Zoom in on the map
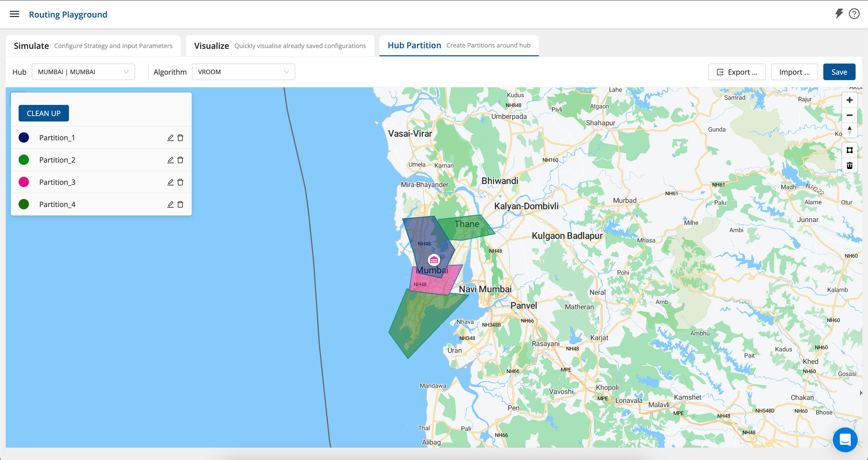This screenshot has width=868, height=460. pos(849,100)
